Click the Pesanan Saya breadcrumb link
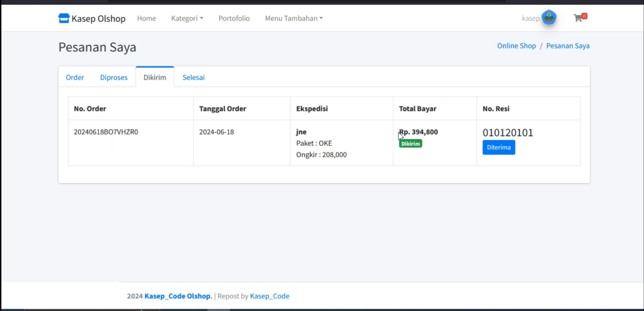644x311 pixels. point(568,46)
